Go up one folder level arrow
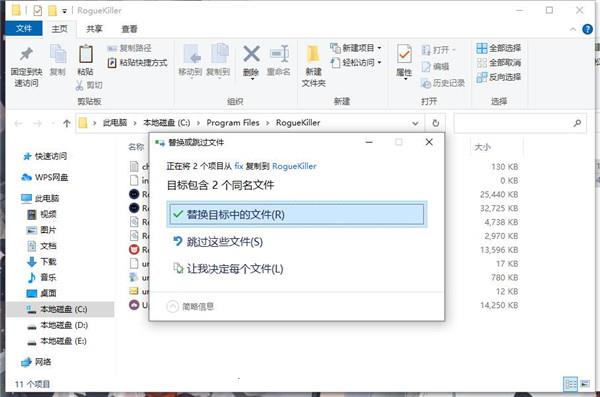600x397 pixels. point(67,123)
